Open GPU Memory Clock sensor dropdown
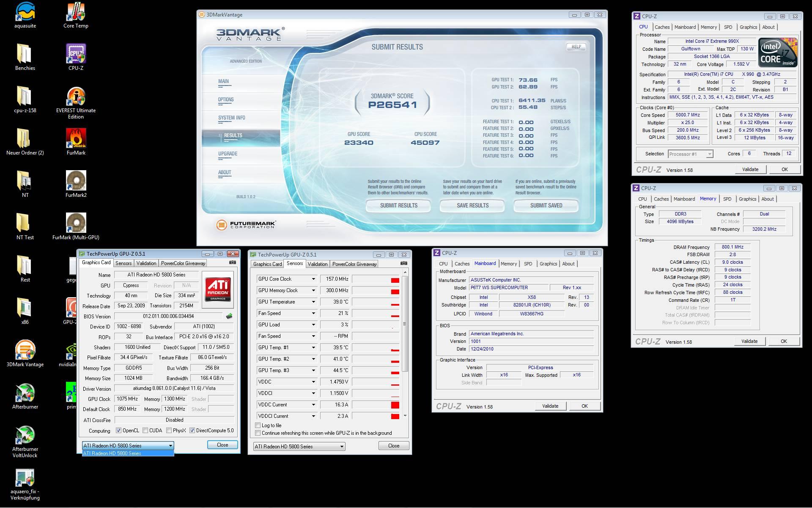Viewport: 812px width, 508px height. [x=313, y=290]
